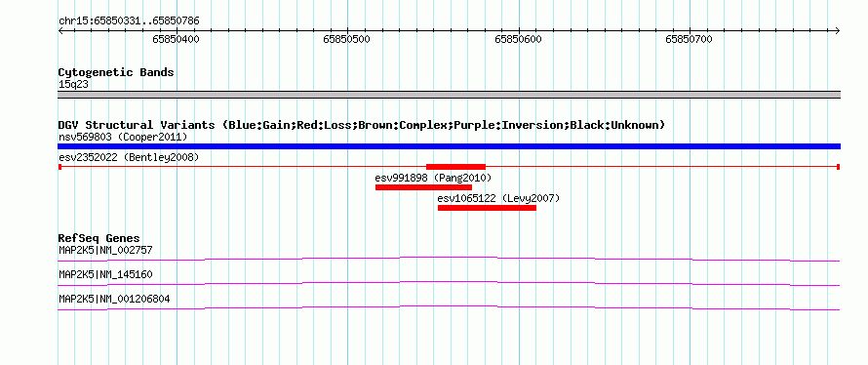868x365 pixels.
Task: Click the right arrow end of ruler
Action: click(x=838, y=31)
